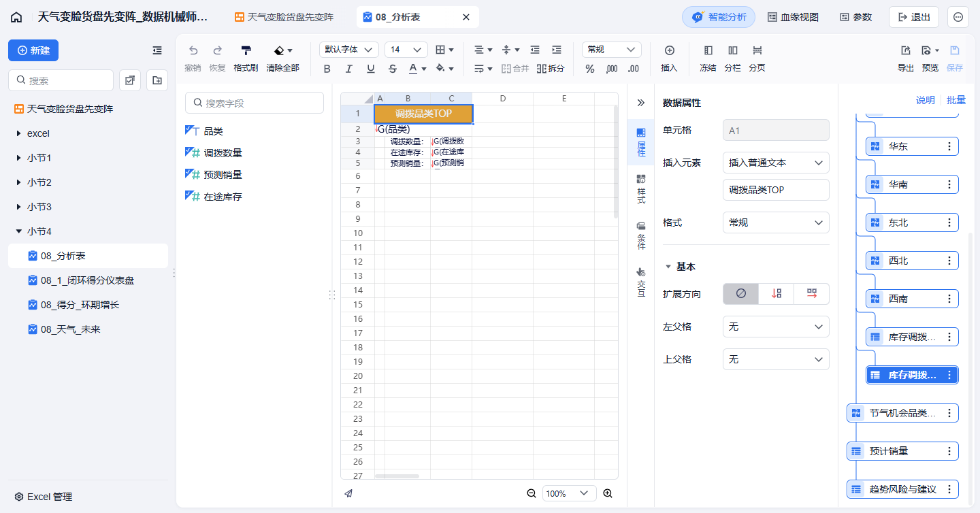Click the increase indent icon
Image resolution: width=980 pixels, height=513 pixels.
click(557, 50)
